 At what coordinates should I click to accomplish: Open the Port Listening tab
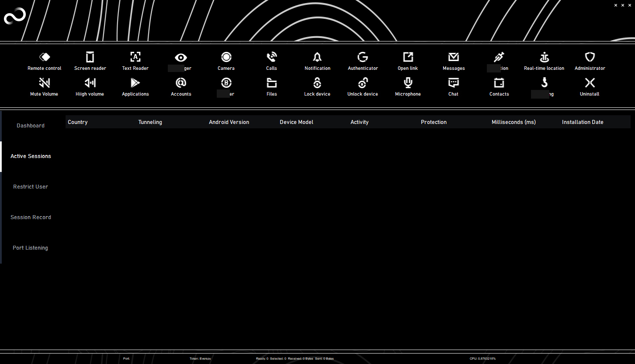point(31,248)
